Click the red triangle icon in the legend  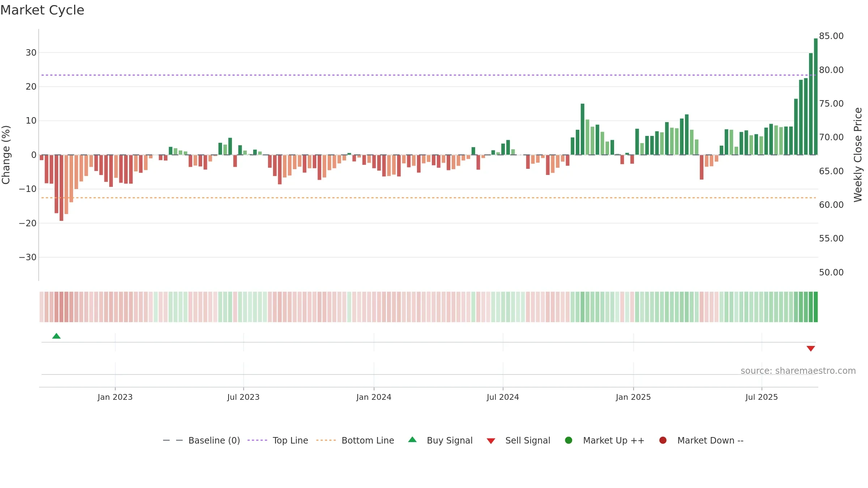coord(491,441)
